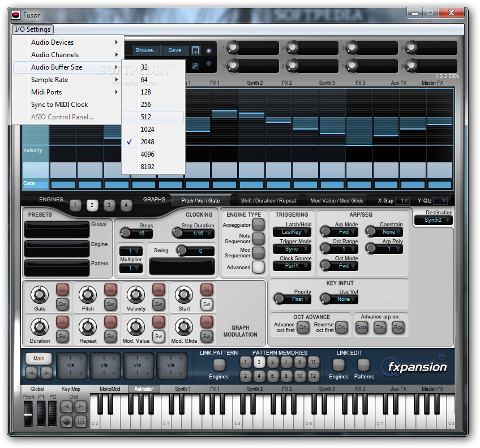The image size is (480, 448).
Task: Click the octave up arrow under Oct
Action: tap(81, 406)
